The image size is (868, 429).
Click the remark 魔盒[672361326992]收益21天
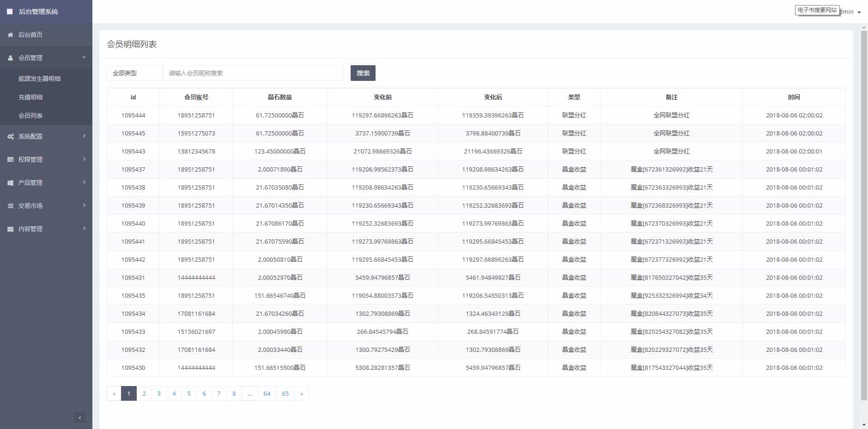coord(672,169)
